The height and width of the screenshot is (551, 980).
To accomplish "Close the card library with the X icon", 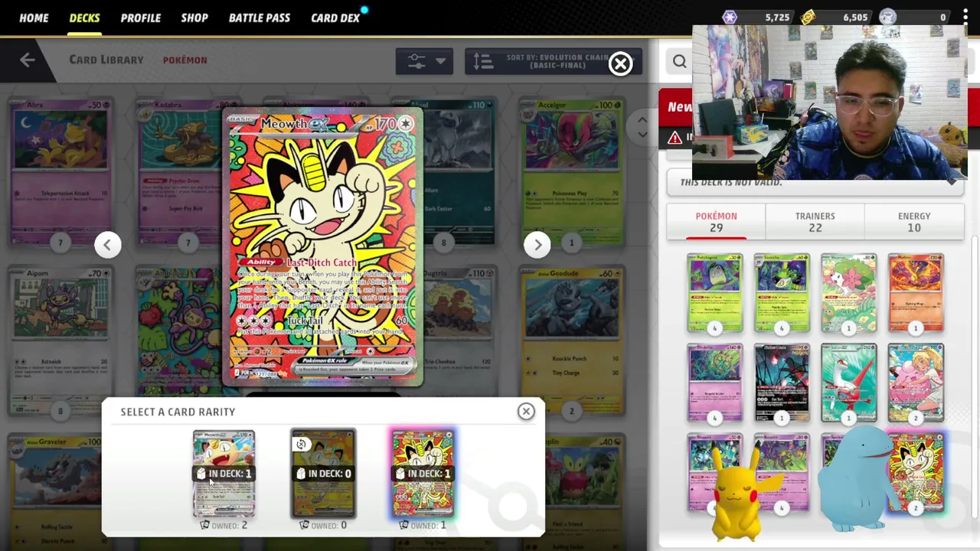I will point(620,64).
